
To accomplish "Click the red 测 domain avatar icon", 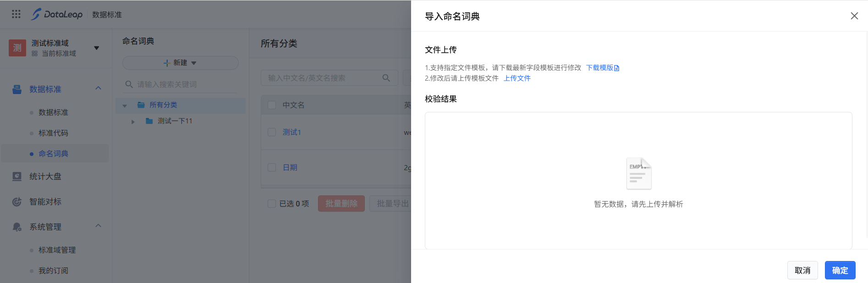I will 17,48.
